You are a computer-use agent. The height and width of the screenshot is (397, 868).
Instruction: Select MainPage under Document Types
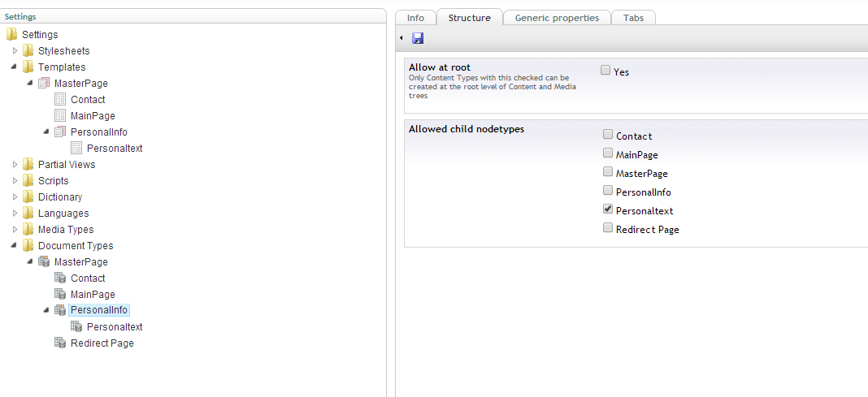(93, 295)
